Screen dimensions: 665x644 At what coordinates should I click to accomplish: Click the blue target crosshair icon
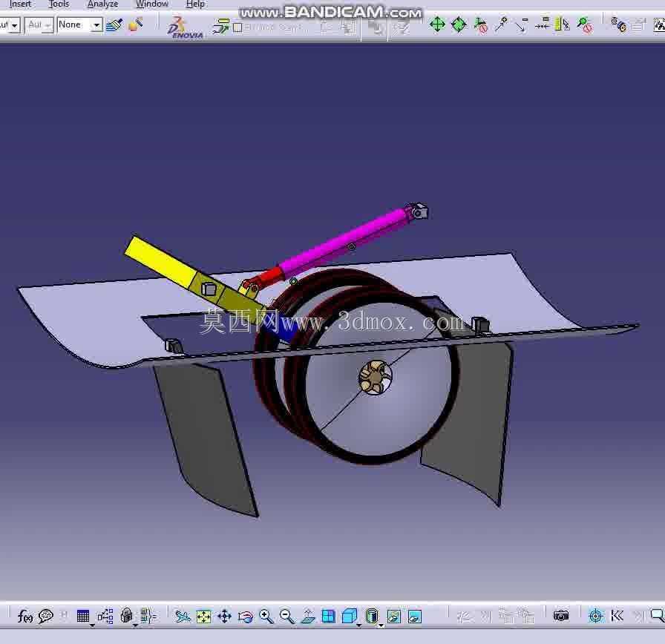pyautogui.click(x=595, y=616)
